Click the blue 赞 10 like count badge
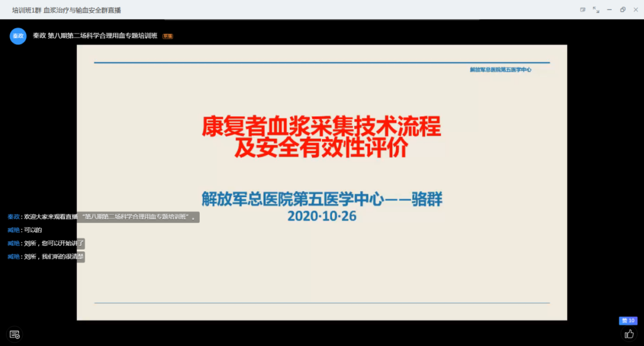The width and height of the screenshot is (644, 346). [x=628, y=321]
